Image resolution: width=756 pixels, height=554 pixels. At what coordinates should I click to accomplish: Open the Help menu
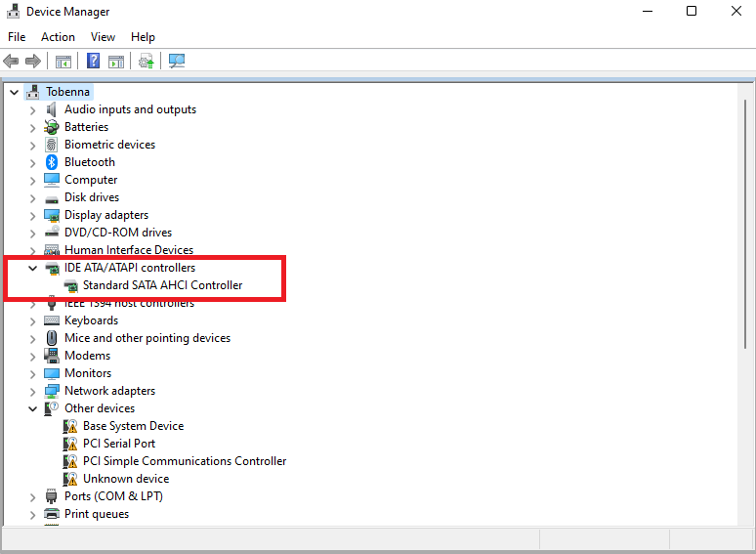[x=143, y=37]
